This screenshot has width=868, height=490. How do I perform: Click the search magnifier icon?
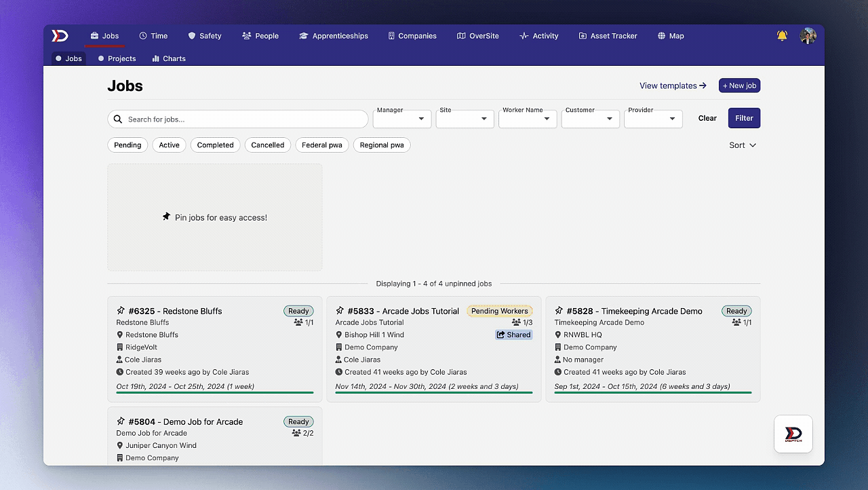[x=118, y=119]
